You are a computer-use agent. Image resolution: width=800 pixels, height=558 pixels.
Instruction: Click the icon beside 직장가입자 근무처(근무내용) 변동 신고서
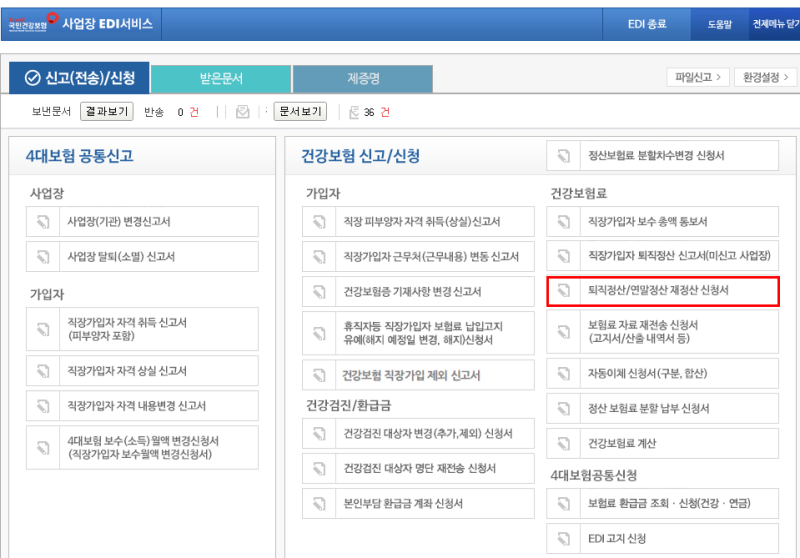click(x=319, y=257)
